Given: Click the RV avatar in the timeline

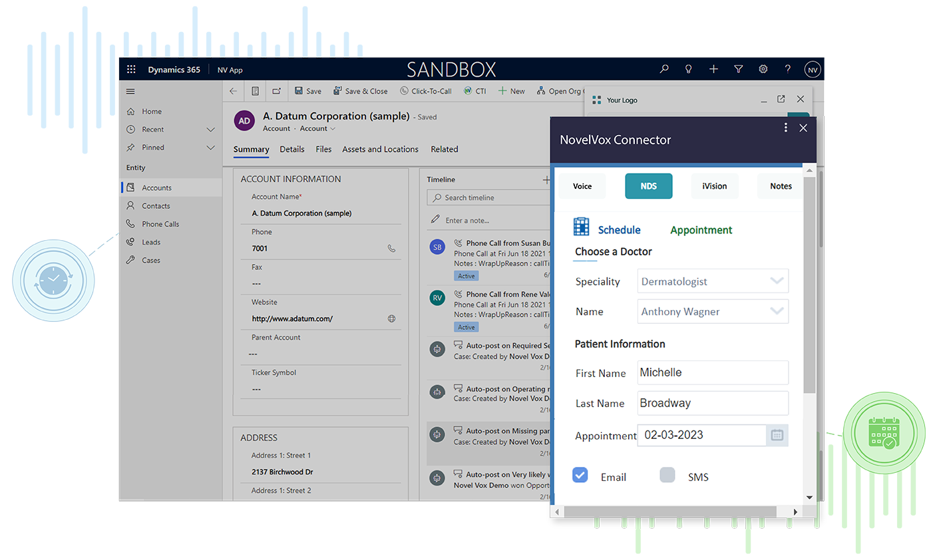Looking at the screenshot, I should tap(437, 298).
